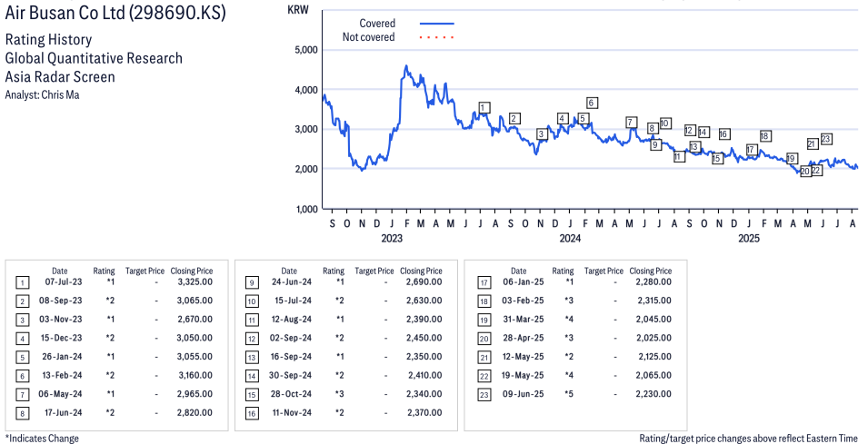Select marker 23 on the price chart
The image size is (868, 444).
pos(825,139)
